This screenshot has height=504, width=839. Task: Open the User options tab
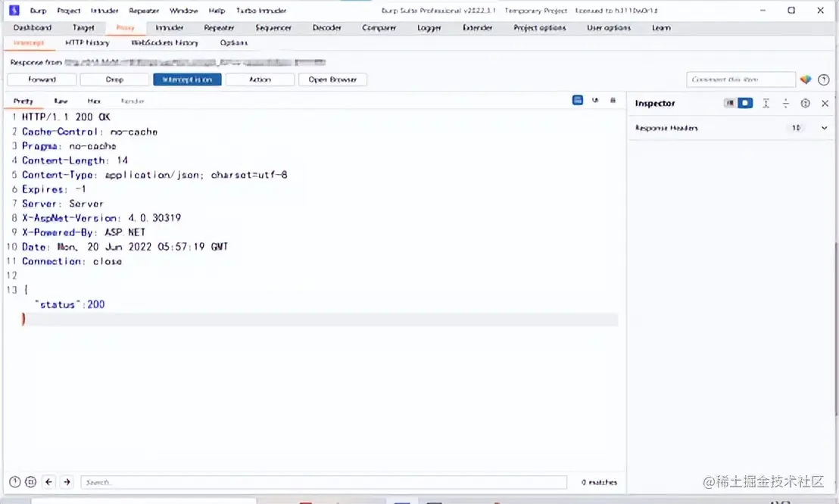(x=609, y=28)
